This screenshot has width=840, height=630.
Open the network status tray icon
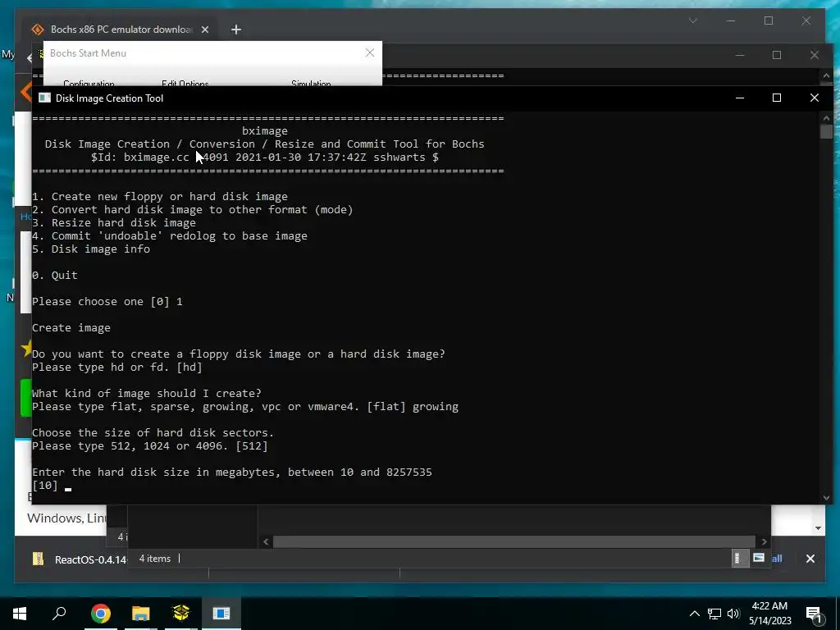(714, 614)
